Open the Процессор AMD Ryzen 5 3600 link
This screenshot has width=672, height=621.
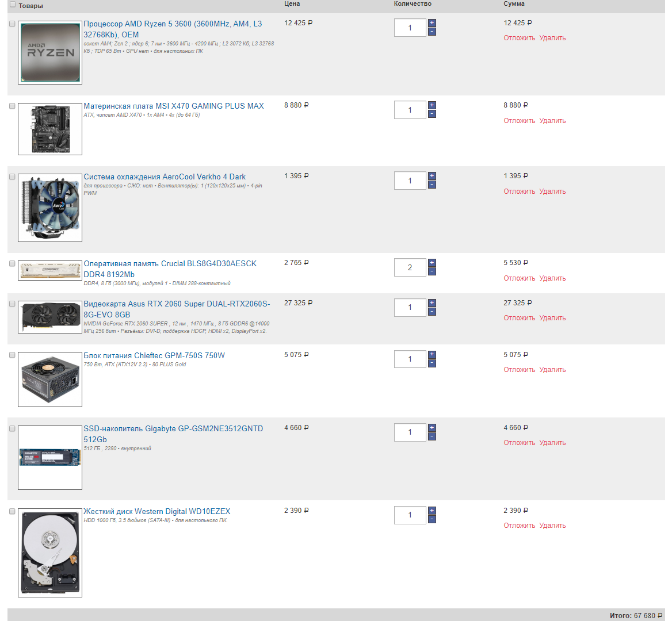click(173, 29)
